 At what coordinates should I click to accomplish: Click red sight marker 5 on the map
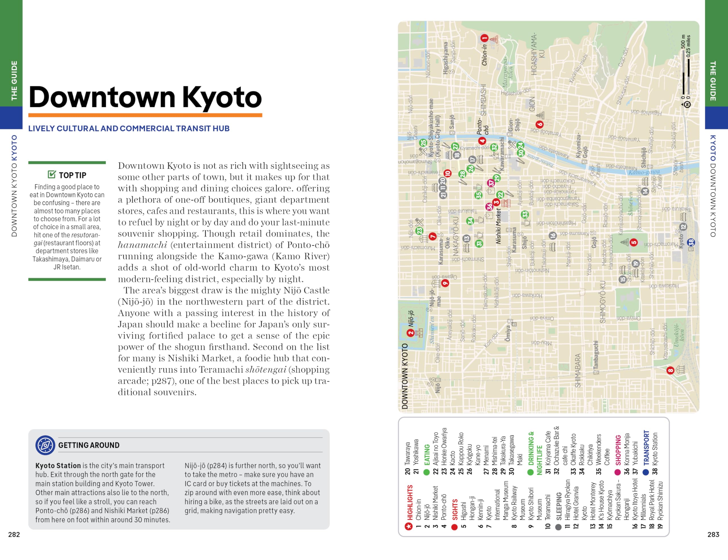coord(634,242)
